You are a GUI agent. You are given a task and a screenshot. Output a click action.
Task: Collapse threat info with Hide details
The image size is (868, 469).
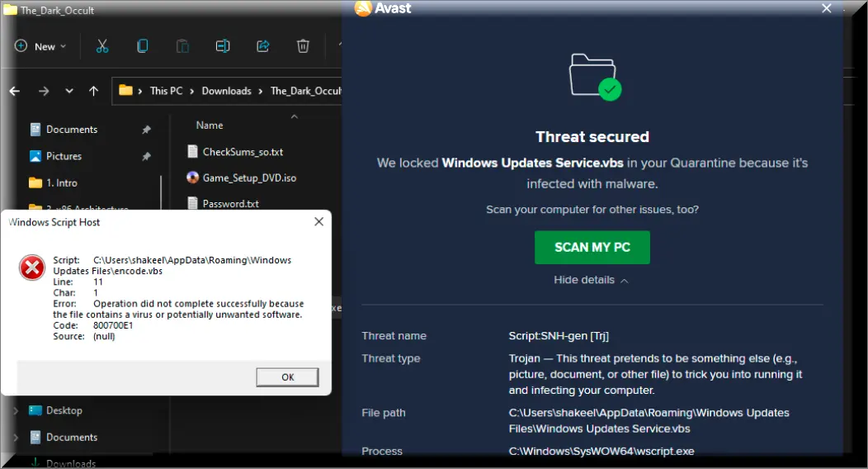click(x=591, y=280)
